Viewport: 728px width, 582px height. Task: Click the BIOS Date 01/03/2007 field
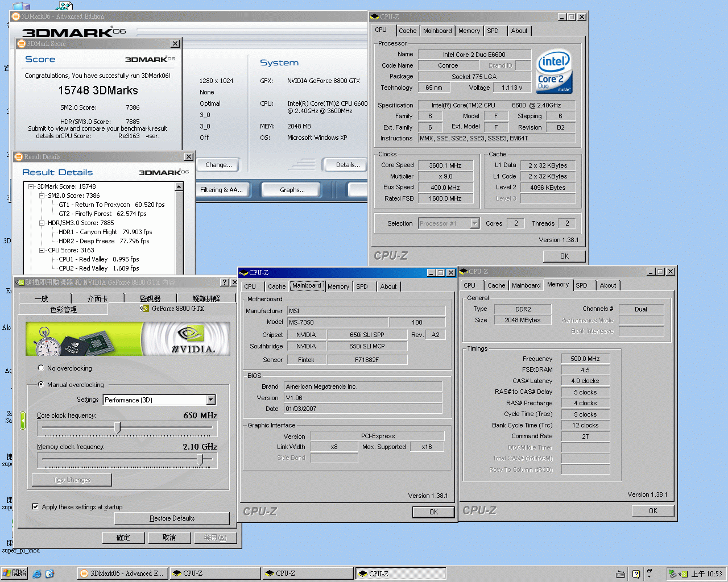point(363,409)
